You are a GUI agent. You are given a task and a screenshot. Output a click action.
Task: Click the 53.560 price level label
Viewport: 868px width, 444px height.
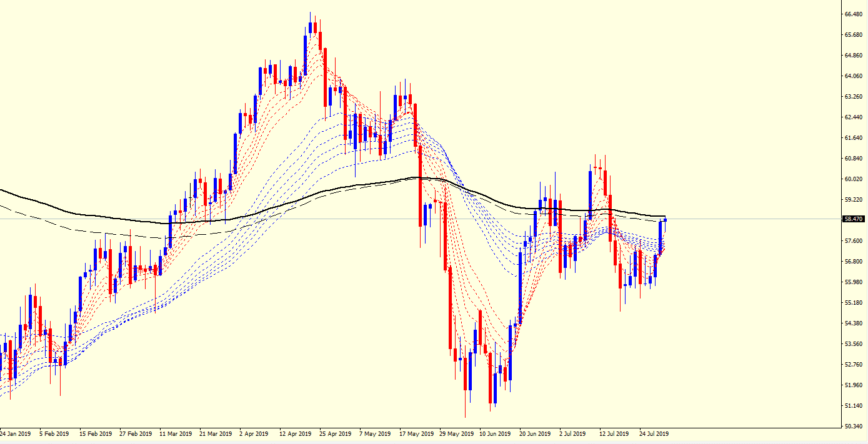(x=854, y=344)
